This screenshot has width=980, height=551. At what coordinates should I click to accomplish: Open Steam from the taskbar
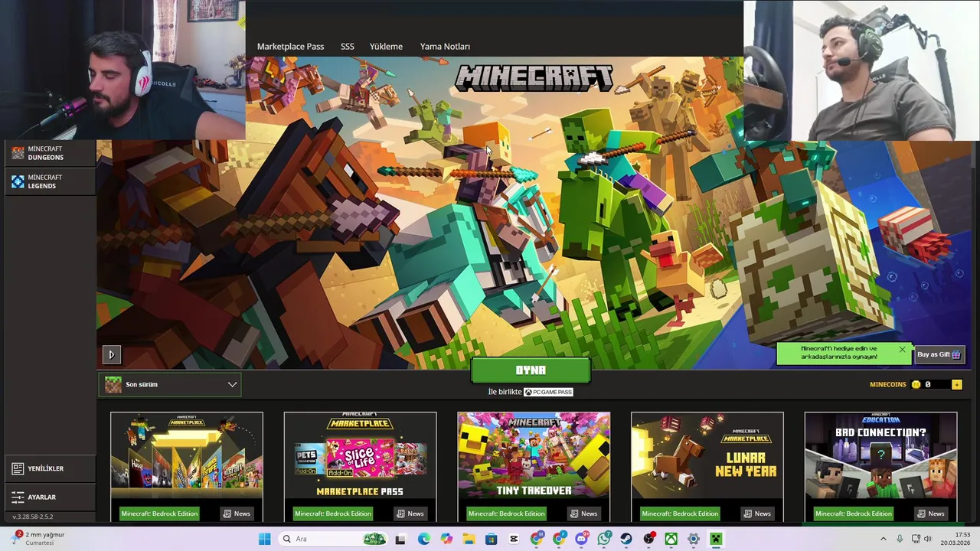626,539
